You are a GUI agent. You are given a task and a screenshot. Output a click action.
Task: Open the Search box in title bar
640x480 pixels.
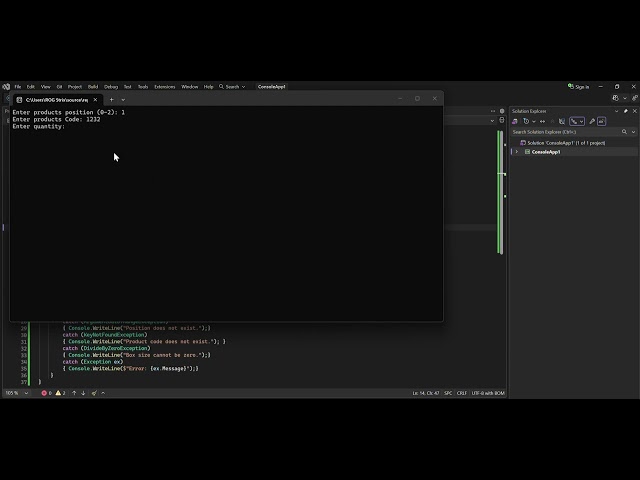click(232, 87)
